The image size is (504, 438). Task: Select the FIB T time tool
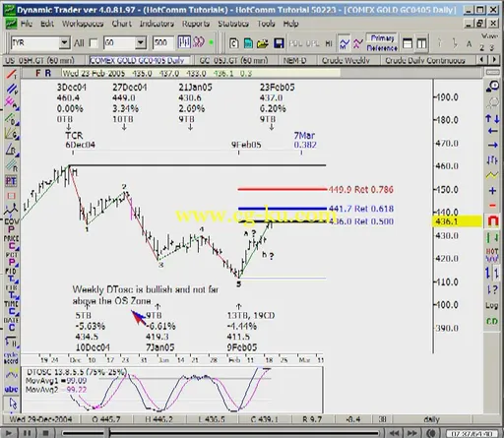click(11, 276)
